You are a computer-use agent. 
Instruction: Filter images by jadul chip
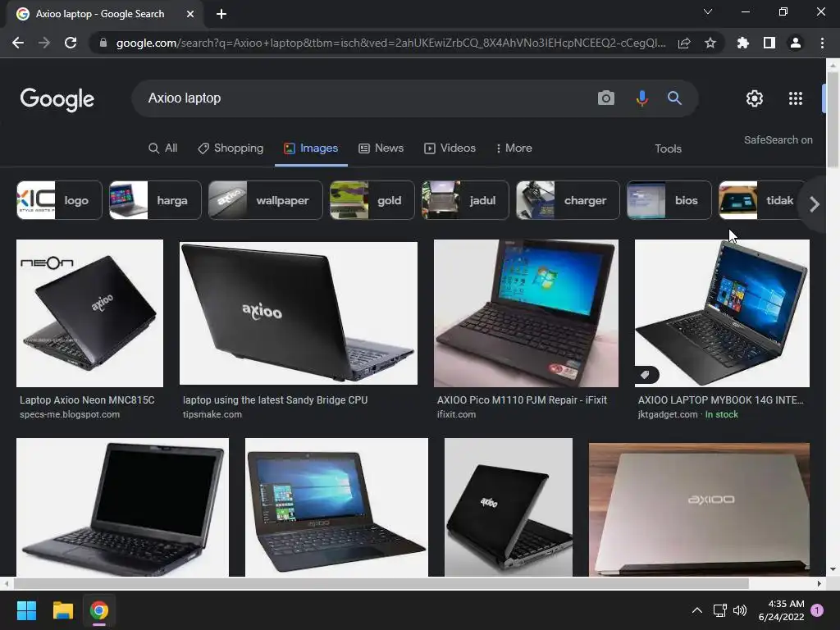[x=465, y=200]
